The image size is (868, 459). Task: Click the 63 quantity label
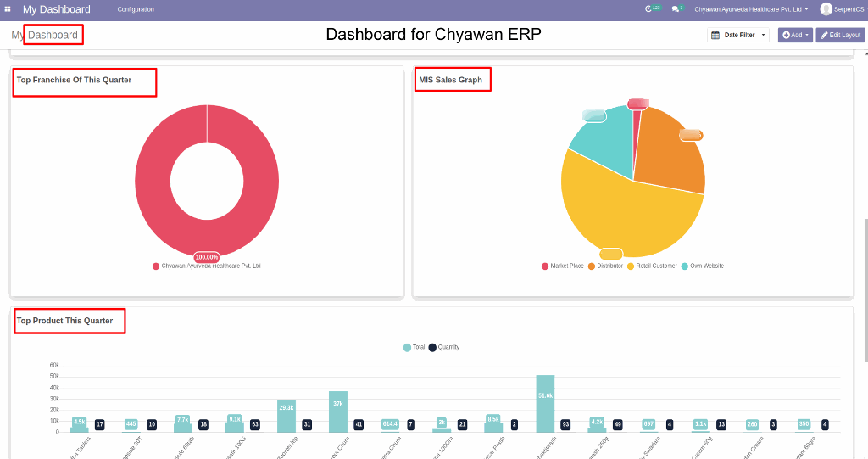coord(255,424)
